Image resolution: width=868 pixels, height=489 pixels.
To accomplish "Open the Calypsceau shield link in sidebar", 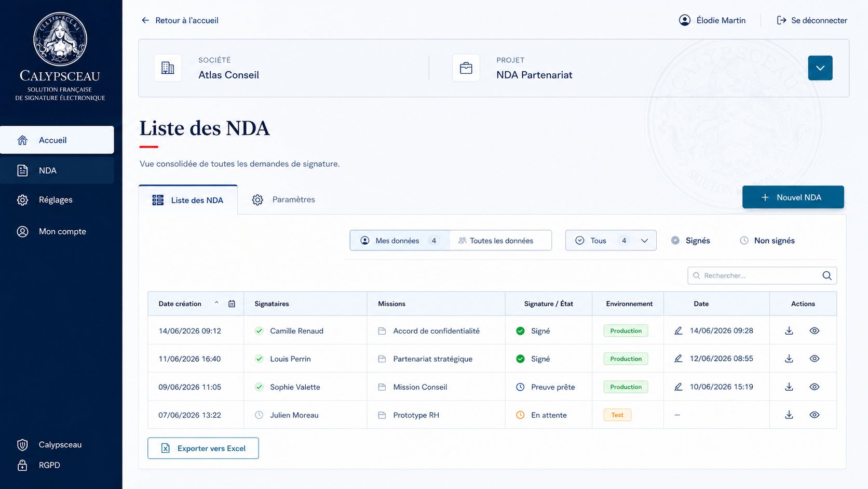I will tap(49, 445).
